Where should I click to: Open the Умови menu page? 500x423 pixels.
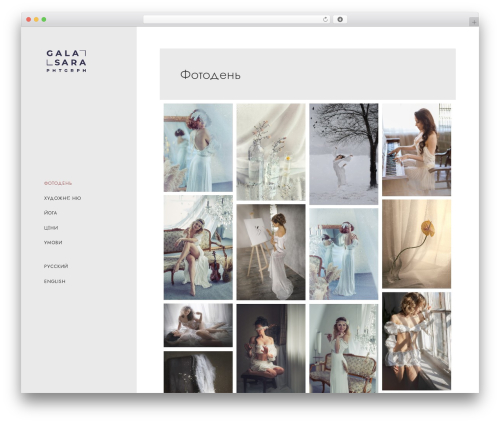[x=53, y=242]
